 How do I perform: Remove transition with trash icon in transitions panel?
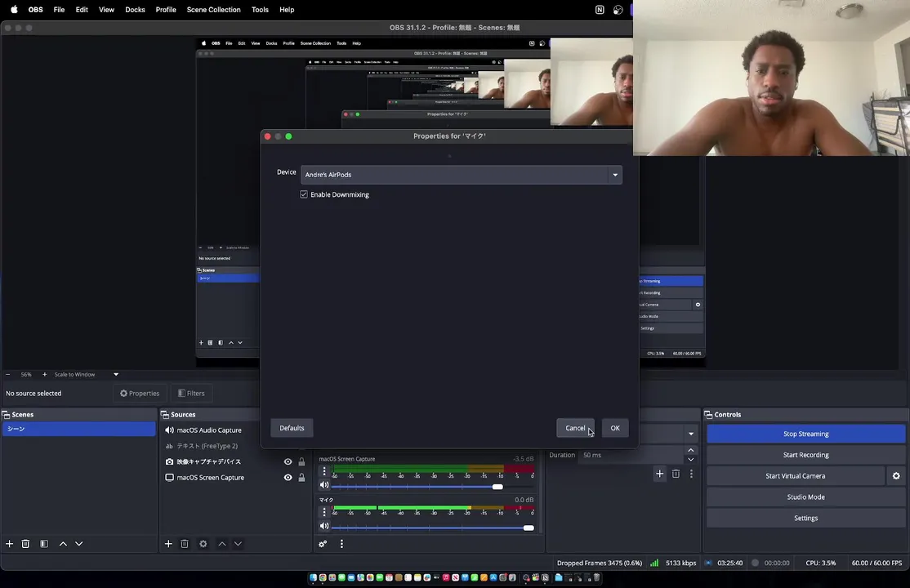pyautogui.click(x=676, y=474)
